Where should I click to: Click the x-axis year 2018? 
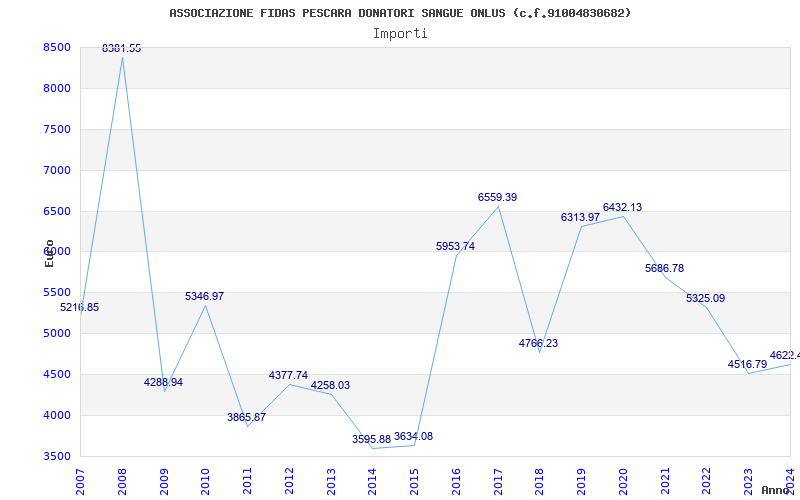540,482
